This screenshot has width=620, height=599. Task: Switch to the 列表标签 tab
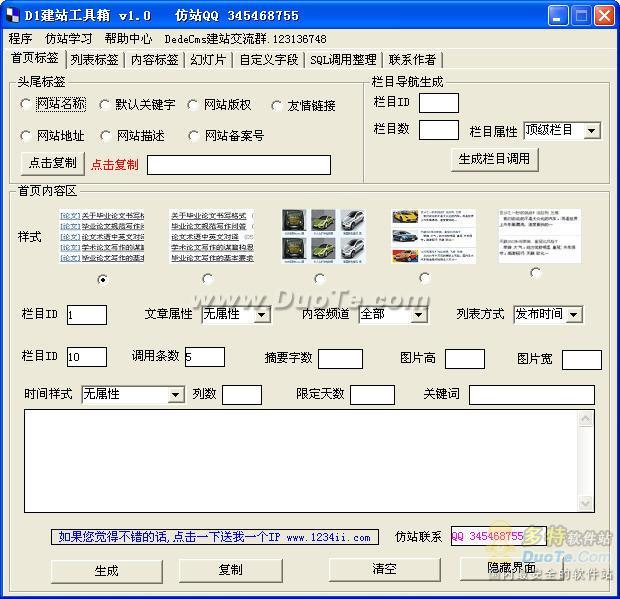(95, 60)
